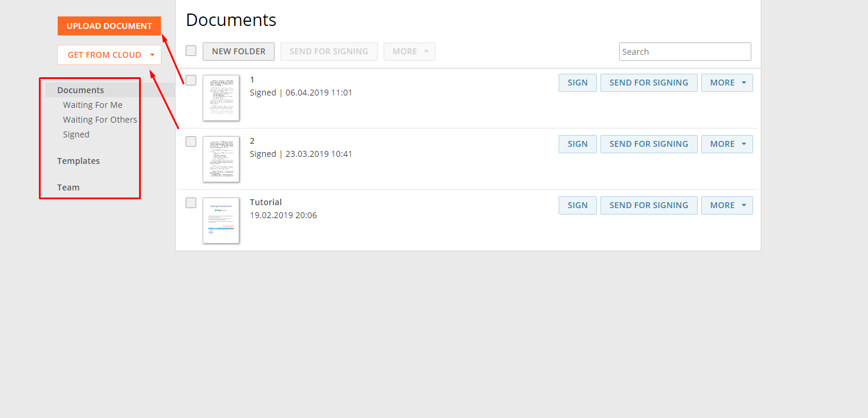Go to Waiting For Me section
Screen dimensions: 868x418
point(93,105)
